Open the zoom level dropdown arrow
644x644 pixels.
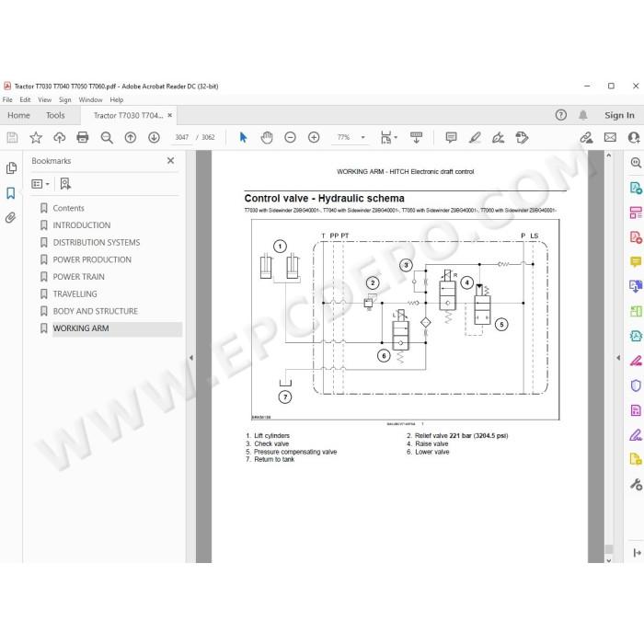(362, 137)
